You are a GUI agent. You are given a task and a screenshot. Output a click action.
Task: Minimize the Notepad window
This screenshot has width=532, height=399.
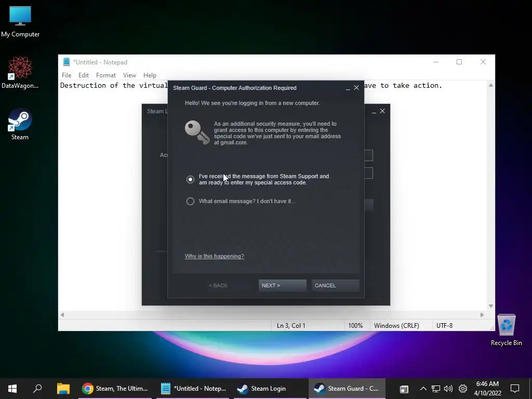[436, 62]
